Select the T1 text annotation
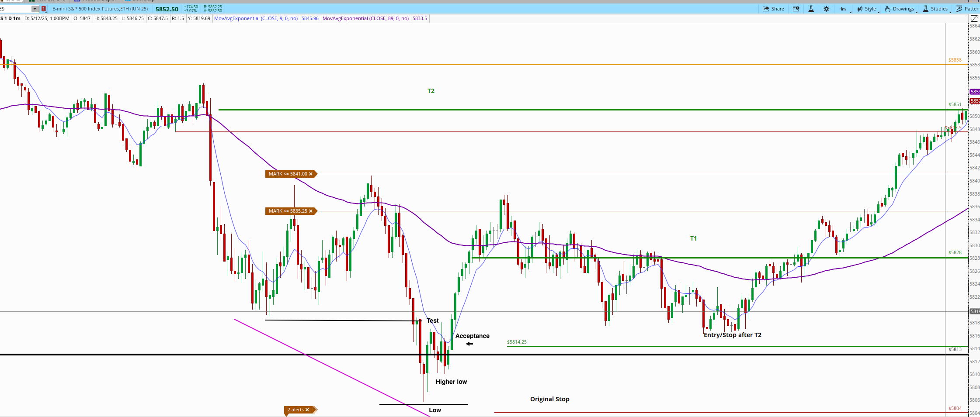 click(693, 238)
